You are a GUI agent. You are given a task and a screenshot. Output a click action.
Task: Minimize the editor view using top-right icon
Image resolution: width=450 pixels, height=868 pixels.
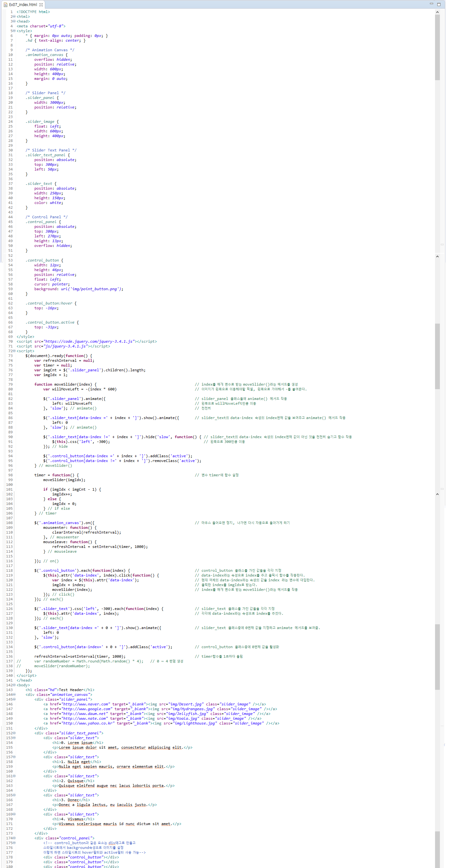coord(431,4)
